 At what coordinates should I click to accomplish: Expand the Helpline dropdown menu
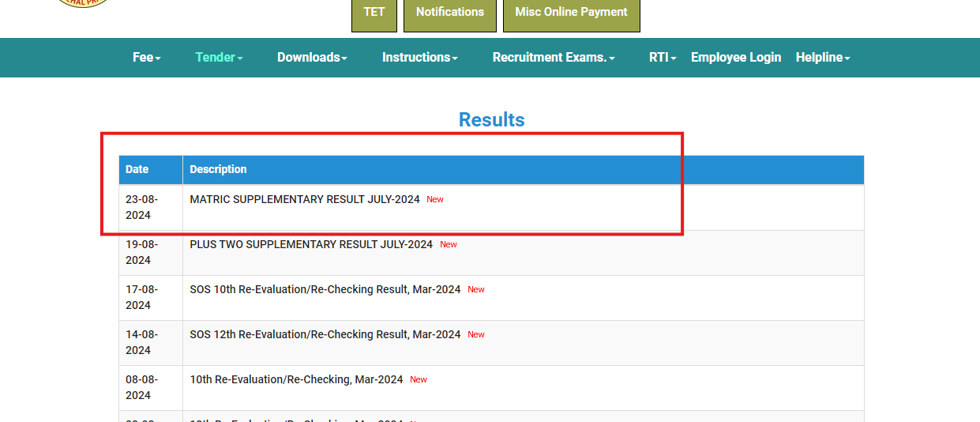[823, 58]
